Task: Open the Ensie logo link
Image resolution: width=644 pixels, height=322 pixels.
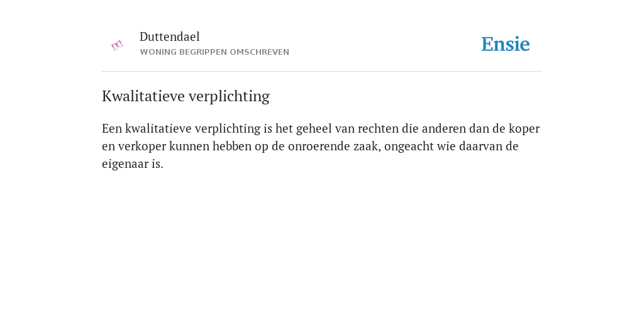Action: tap(506, 44)
